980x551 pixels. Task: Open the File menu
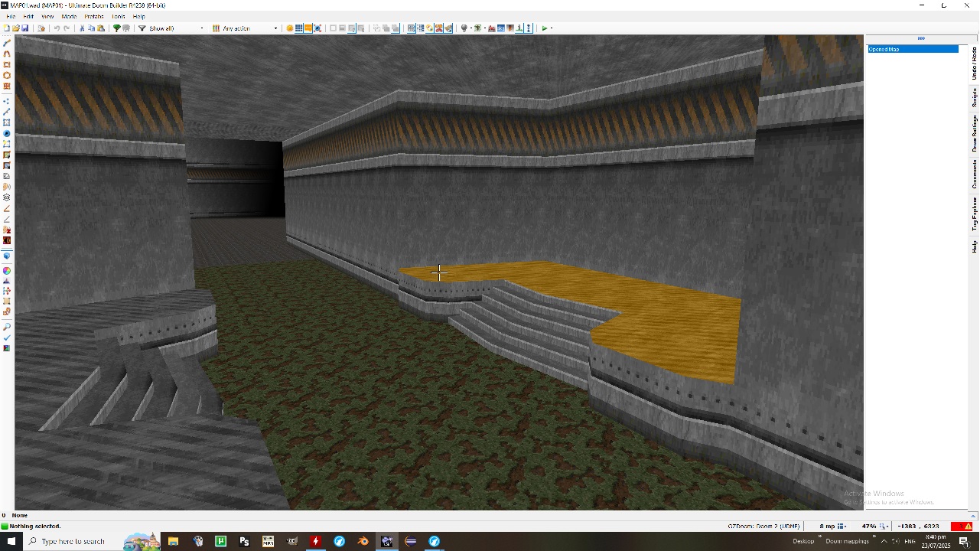[11, 16]
